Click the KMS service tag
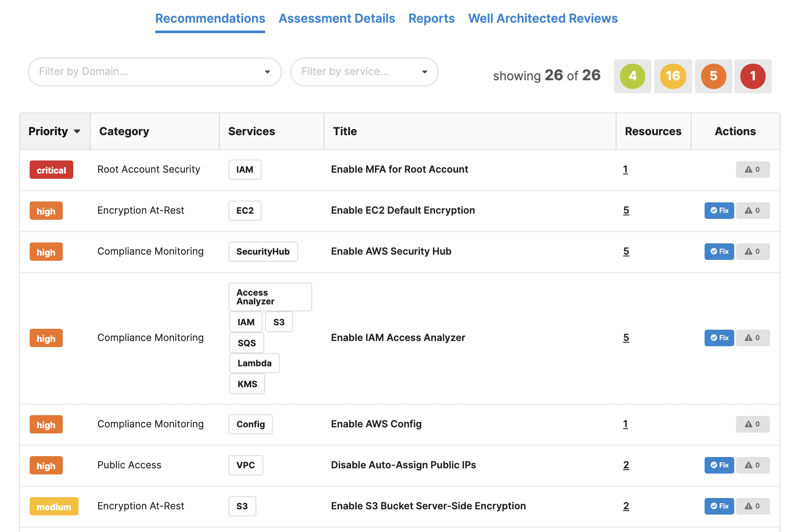The height and width of the screenshot is (532, 804). click(x=247, y=384)
